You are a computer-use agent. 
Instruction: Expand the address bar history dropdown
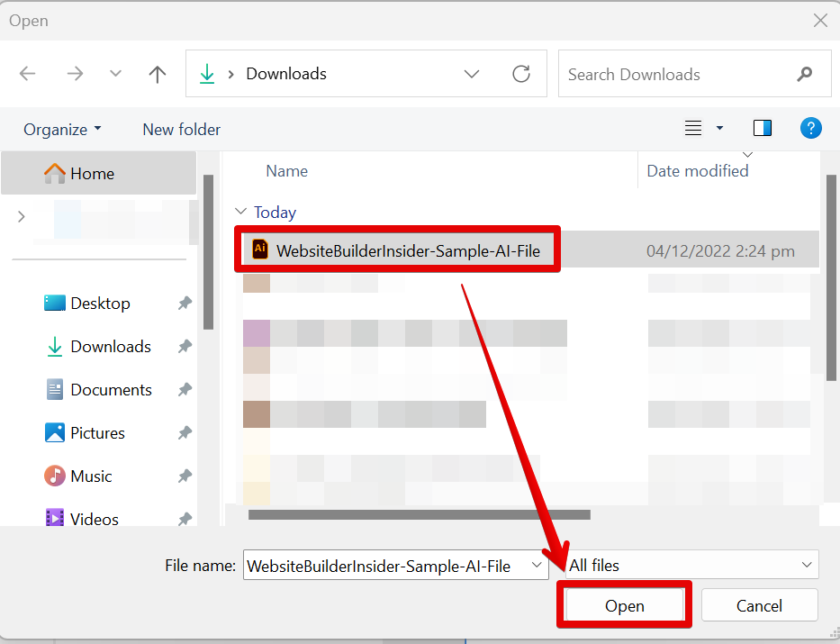[472, 75]
